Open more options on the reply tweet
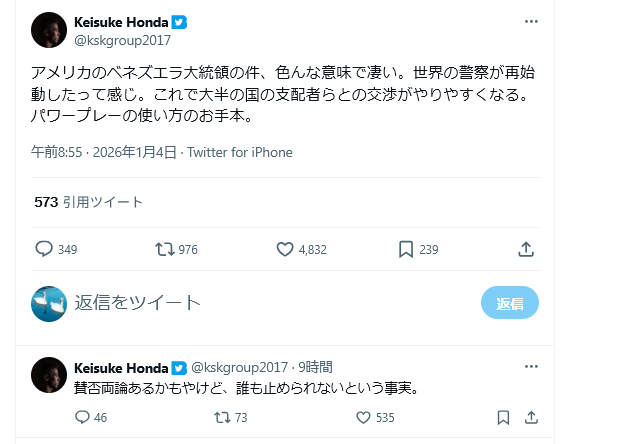 531,366
